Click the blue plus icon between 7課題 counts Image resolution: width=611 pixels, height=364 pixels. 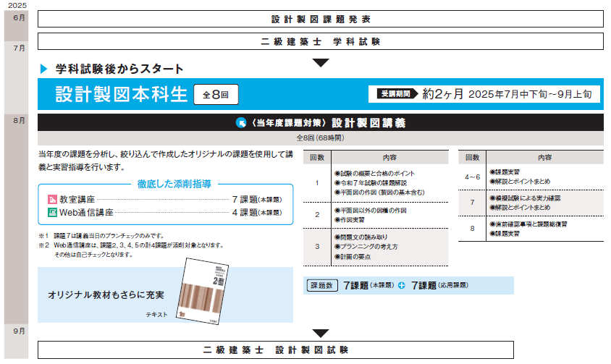point(401,286)
